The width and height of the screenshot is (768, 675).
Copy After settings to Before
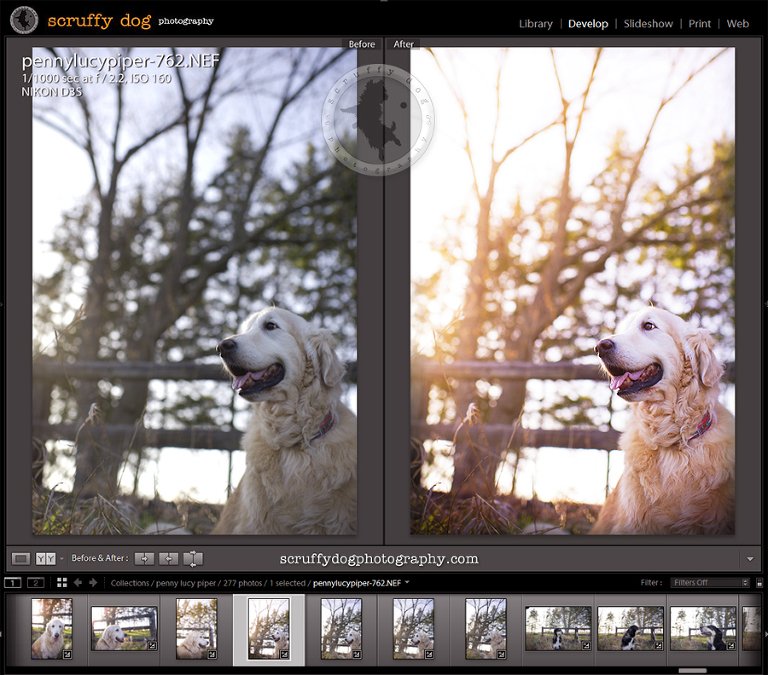pos(169,559)
